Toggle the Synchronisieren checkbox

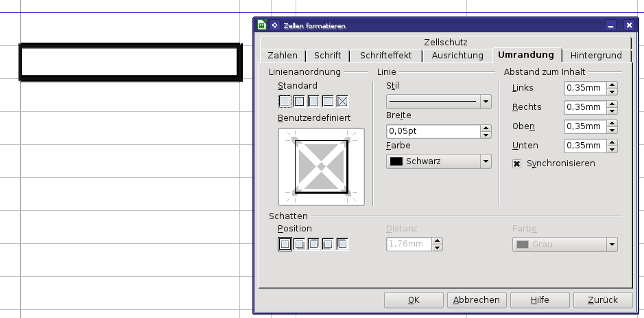(517, 163)
